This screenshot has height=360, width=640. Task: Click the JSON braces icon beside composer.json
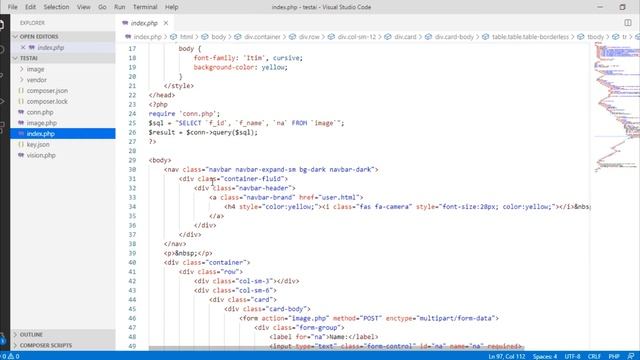click(21, 91)
